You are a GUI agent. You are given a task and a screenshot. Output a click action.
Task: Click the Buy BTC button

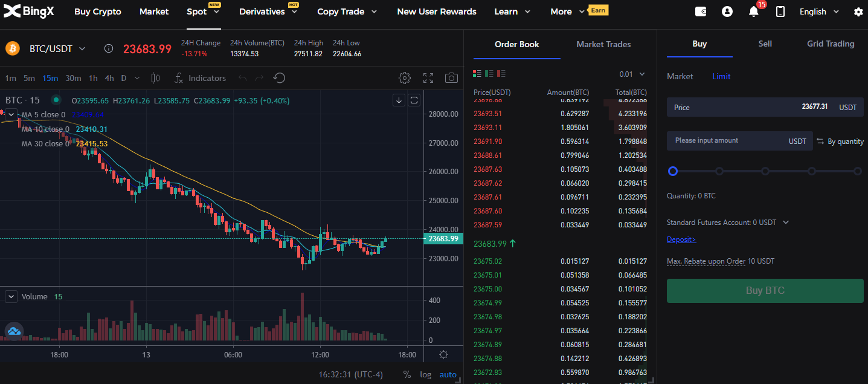pos(765,290)
